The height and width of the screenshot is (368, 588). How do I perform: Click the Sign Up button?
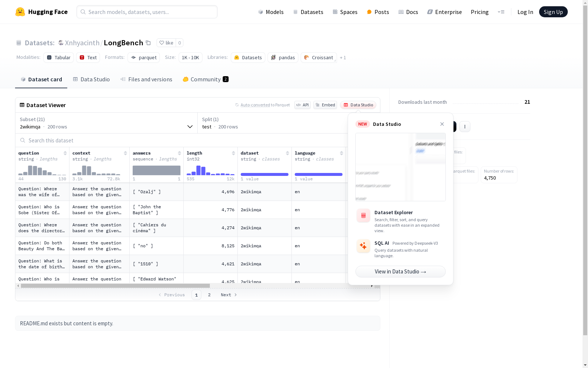click(x=553, y=12)
